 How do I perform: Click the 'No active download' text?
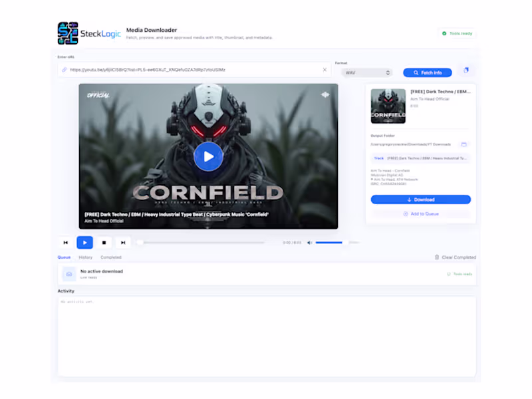click(102, 271)
